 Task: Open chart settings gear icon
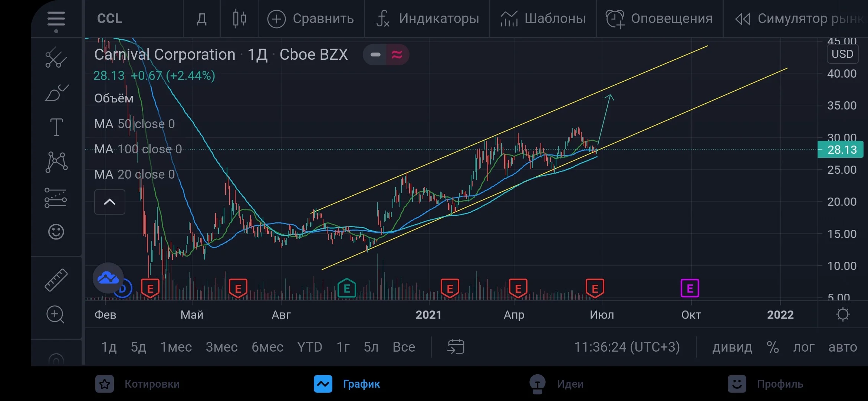(x=843, y=314)
